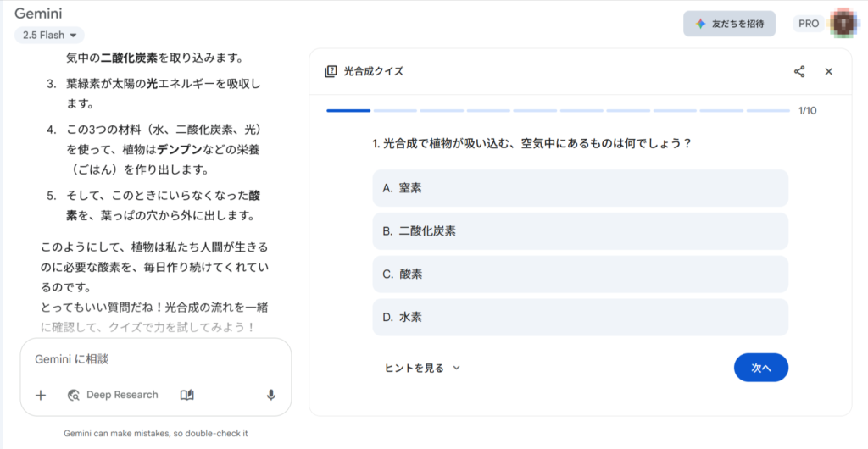
Task: Open the profile avatar menu
Action: [x=842, y=24]
